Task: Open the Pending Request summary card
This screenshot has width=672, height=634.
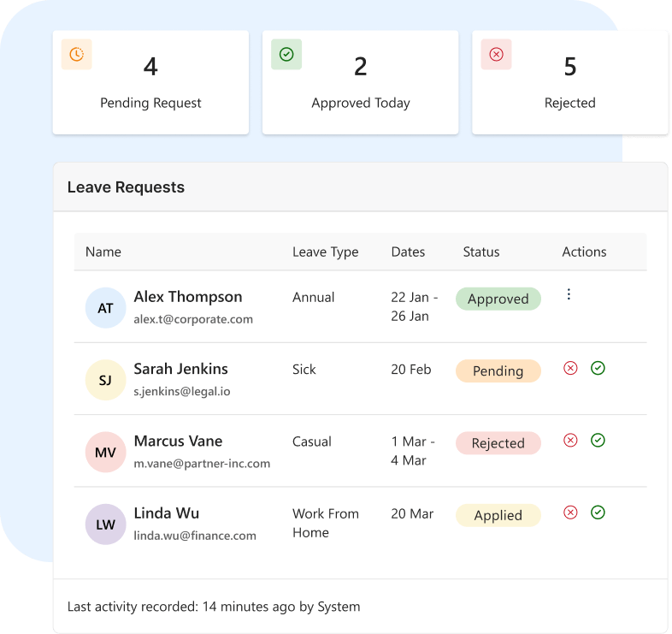Action: (150, 83)
